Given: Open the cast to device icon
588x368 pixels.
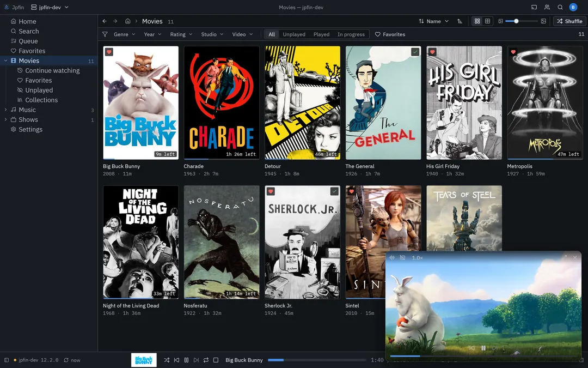Looking at the screenshot, I should (x=534, y=7).
